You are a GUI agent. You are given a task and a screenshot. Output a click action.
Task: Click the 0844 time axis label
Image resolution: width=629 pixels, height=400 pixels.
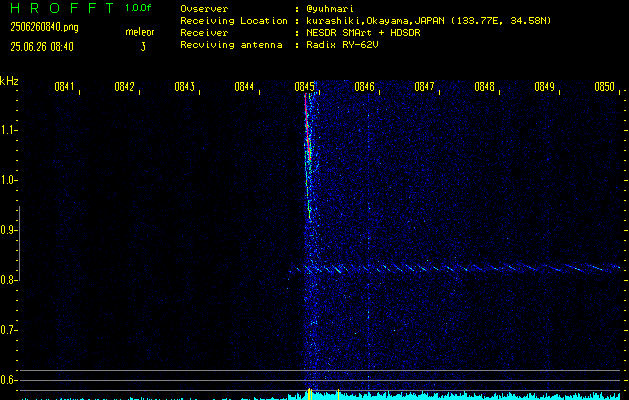244,87
